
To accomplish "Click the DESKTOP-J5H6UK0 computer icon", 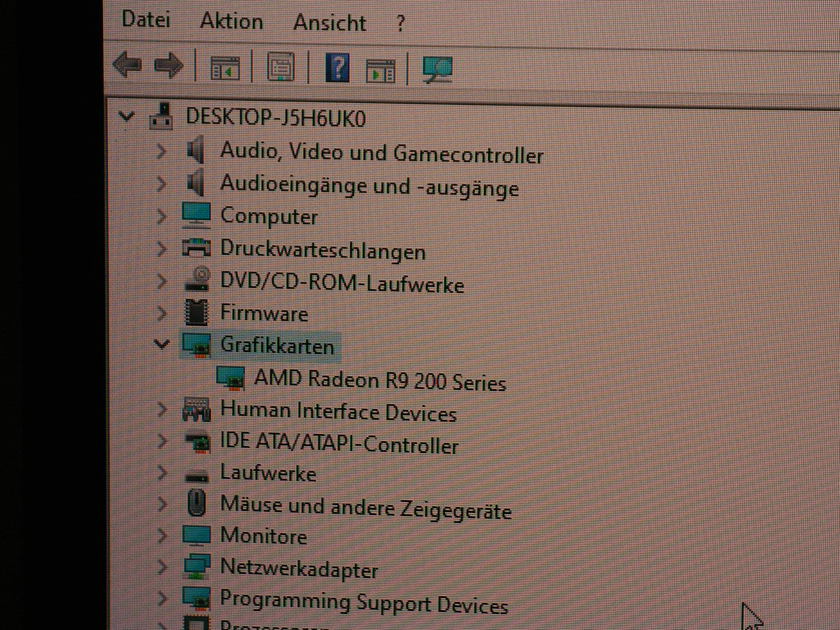I will tap(161, 117).
